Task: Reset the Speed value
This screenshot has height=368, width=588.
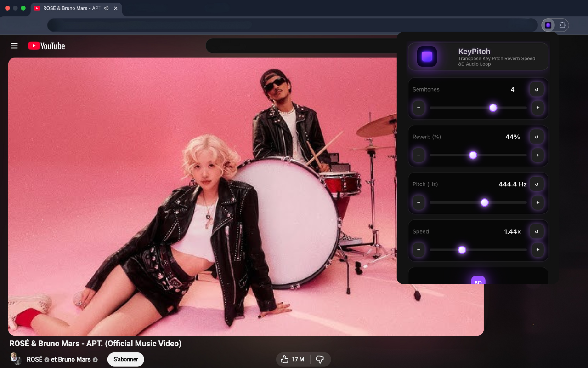Action: point(537,231)
